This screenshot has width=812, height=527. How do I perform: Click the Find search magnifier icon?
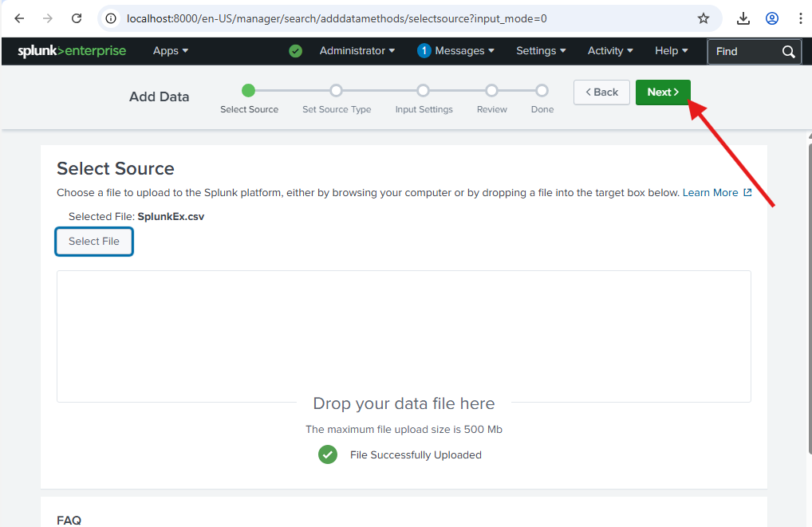[x=788, y=52]
